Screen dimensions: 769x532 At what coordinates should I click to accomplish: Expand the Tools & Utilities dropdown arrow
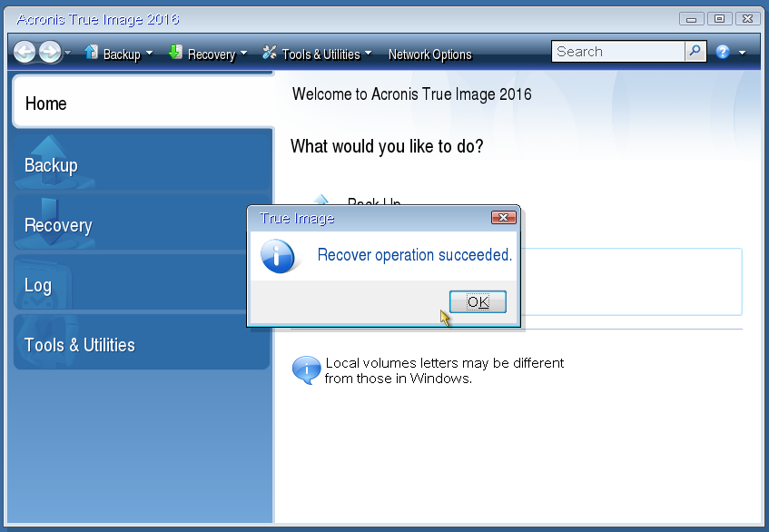(369, 53)
